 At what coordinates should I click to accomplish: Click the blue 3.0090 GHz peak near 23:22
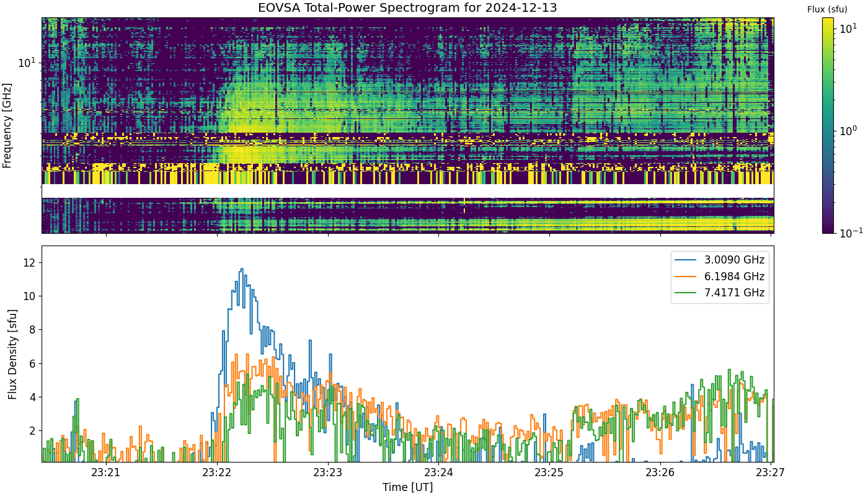[242, 269]
